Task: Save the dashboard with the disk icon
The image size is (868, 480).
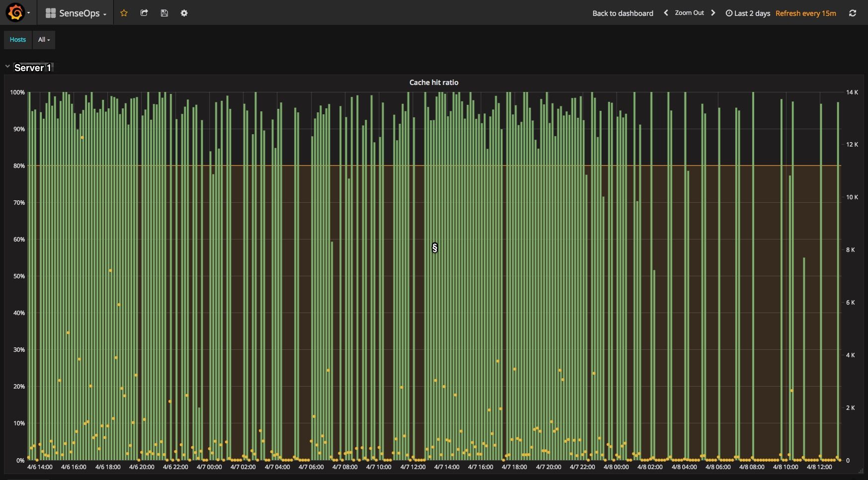Action: click(x=164, y=13)
